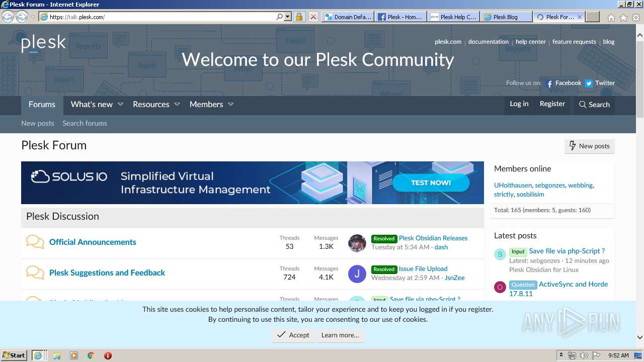Image resolution: width=644 pixels, height=362 pixels.
Task: Click Internet Explorer taskbar icon
Action: click(38, 355)
